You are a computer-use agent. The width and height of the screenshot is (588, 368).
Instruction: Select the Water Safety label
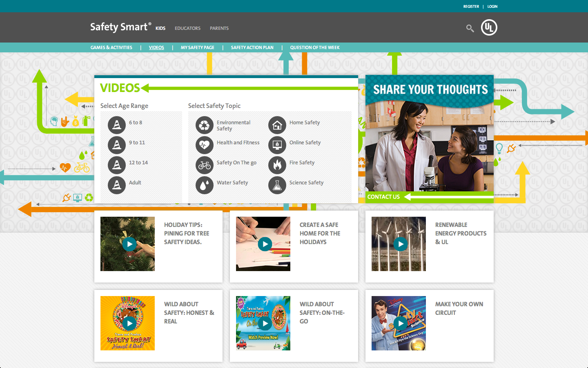232,182
